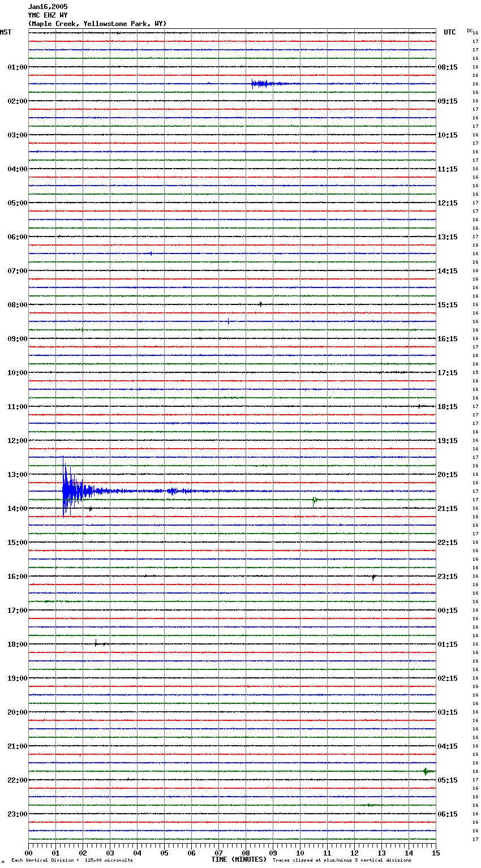Click the 21:15 UTC time label
481x868 pixels.
448,509
